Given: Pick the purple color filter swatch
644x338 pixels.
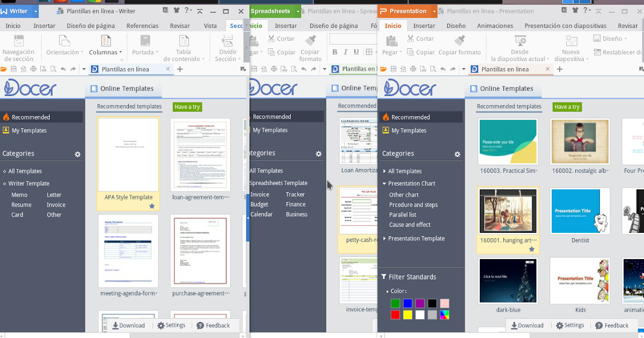Looking at the screenshot, I should 420,304.
